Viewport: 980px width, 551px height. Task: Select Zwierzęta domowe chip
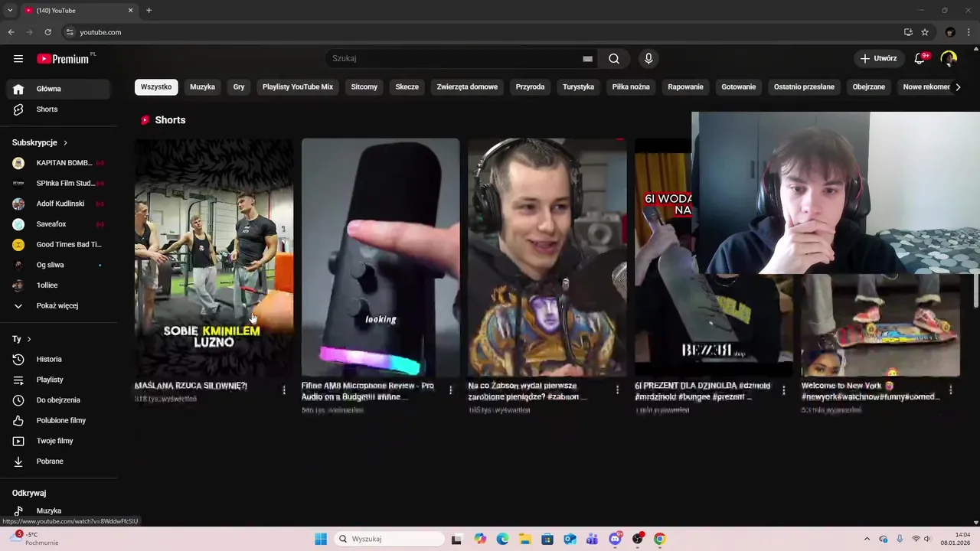[467, 87]
